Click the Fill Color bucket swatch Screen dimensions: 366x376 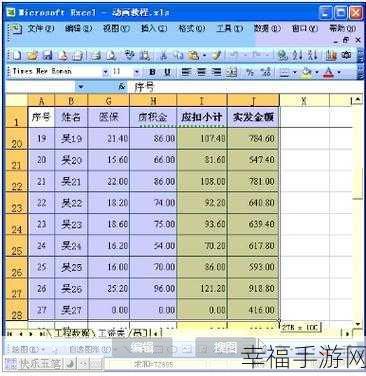pyautogui.click(x=307, y=72)
